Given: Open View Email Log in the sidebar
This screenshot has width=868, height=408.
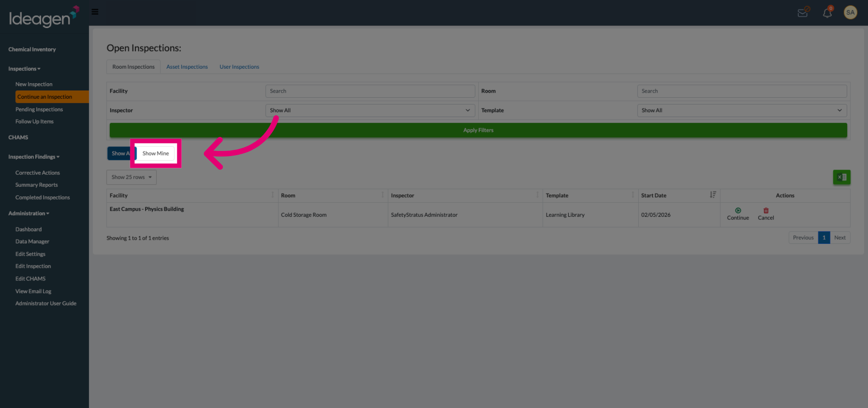Looking at the screenshot, I should 33,291.
